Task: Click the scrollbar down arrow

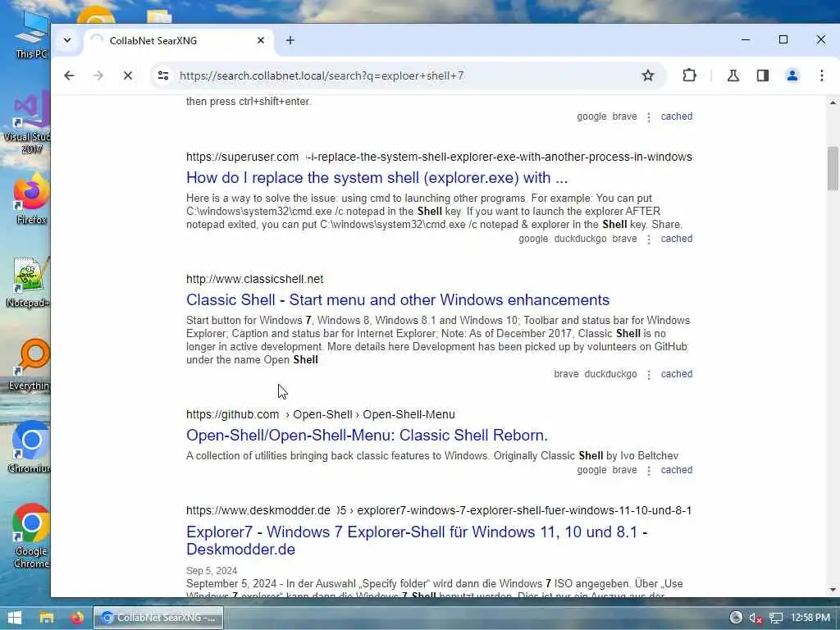Action: (833, 590)
